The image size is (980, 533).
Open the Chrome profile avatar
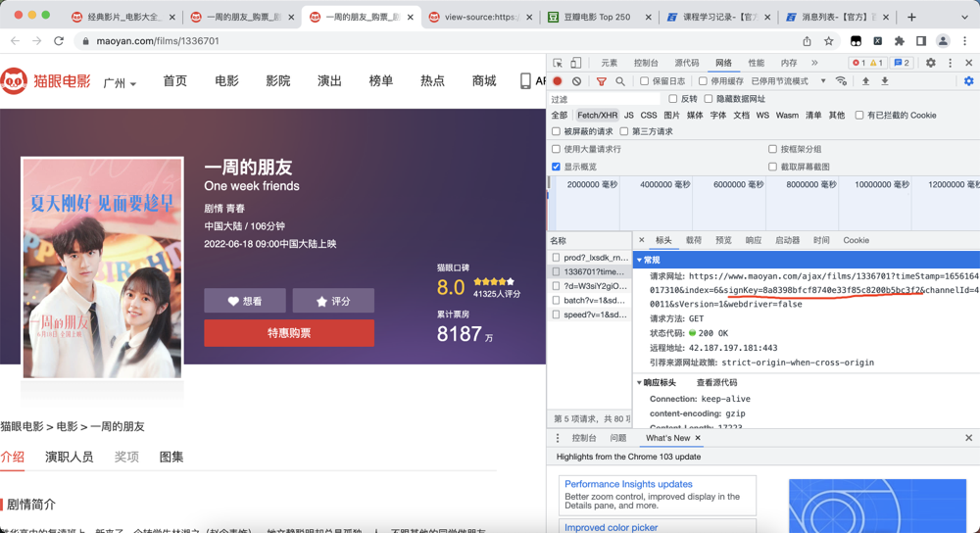pos(943,41)
